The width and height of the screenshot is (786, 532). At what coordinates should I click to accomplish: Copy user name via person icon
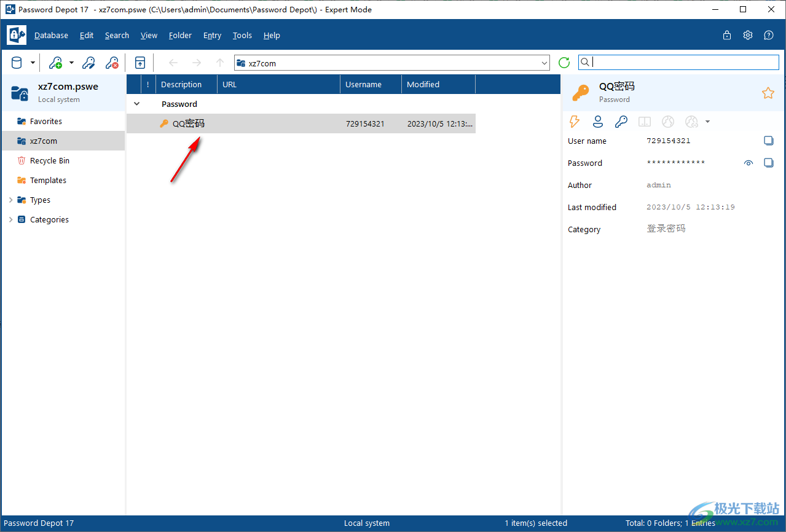598,122
